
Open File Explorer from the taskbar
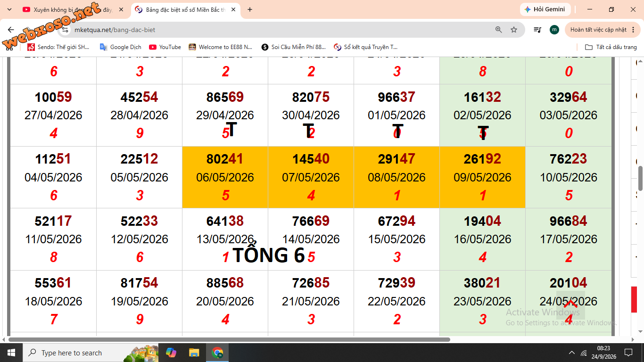pos(194,353)
